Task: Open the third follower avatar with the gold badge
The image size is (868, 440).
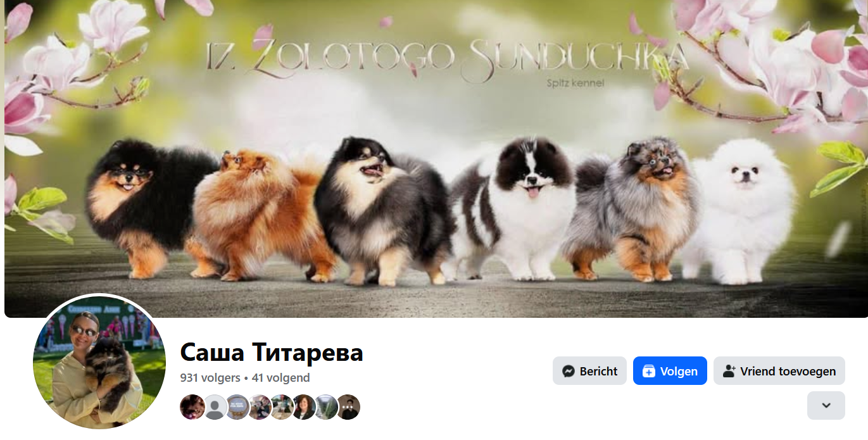Action: (x=237, y=407)
